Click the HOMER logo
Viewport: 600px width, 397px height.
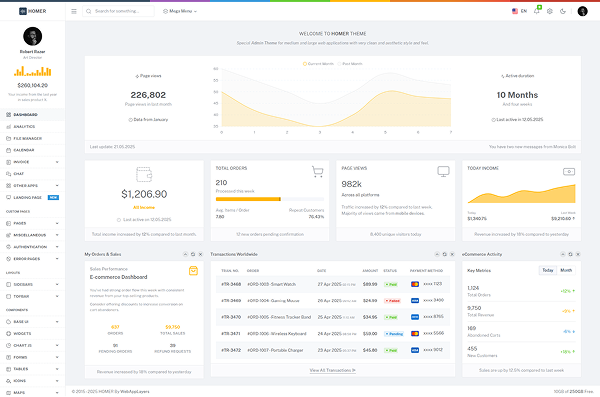tap(33, 11)
